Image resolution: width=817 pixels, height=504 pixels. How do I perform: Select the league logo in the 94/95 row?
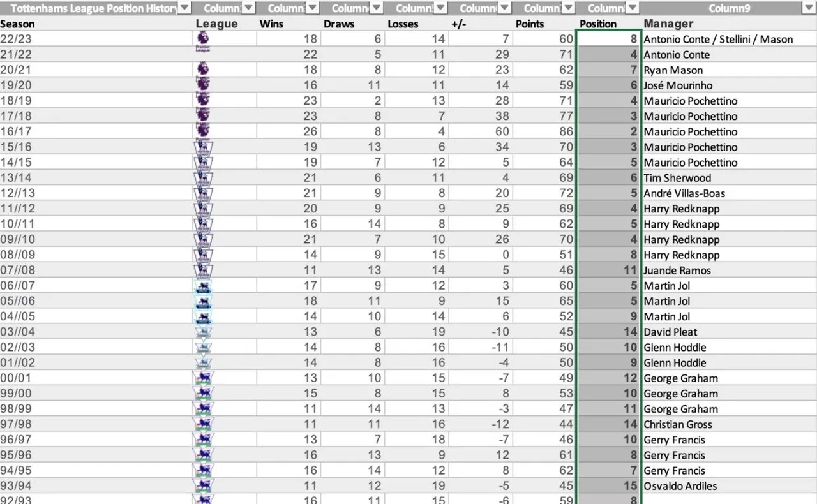tap(204, 470)
